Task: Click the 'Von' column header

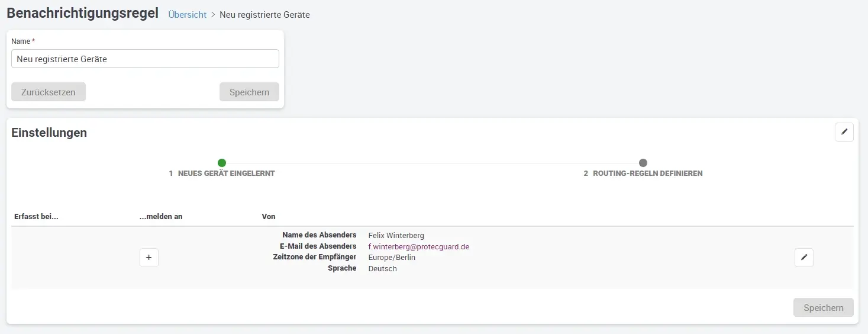Action: 269,217
